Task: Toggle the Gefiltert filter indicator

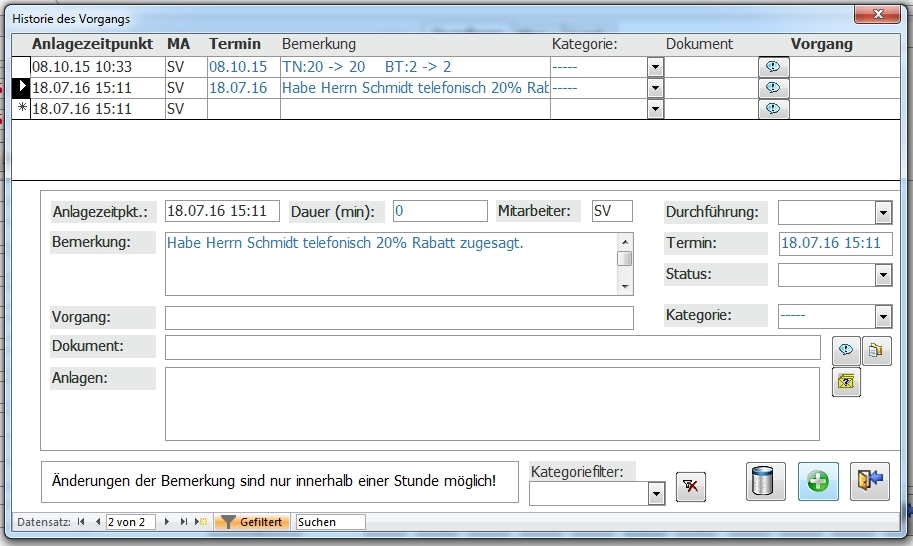Action: tap(253, 522)
